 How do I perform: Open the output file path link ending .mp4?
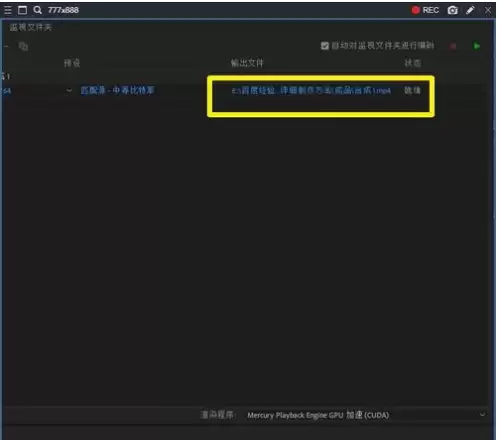311,91
